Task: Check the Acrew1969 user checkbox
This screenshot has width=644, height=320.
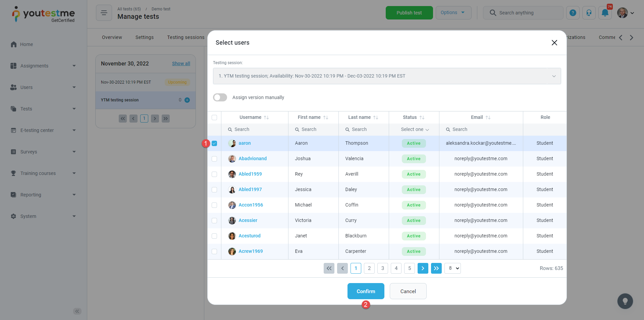Action: (214, 252)
